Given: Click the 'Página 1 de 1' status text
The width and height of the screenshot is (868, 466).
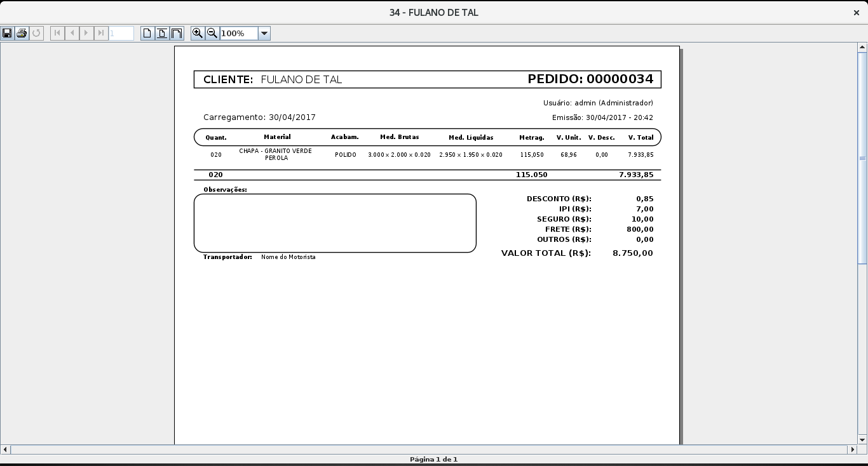Looking at the screenshot, I should click(x=433, y=459).
